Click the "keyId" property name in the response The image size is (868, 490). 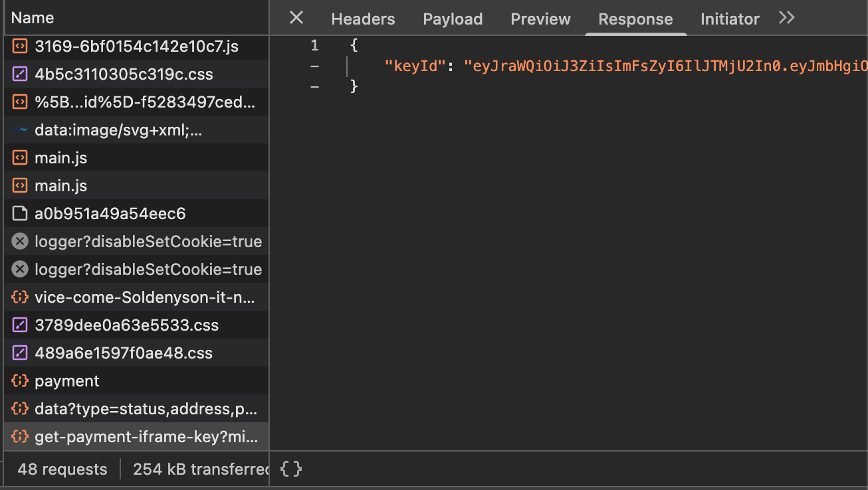tap(414, 66)
